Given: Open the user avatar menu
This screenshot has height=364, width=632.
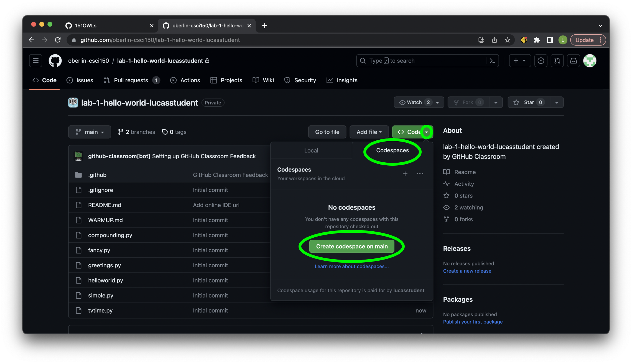Looking at the screenshot, I should point(590,61).
